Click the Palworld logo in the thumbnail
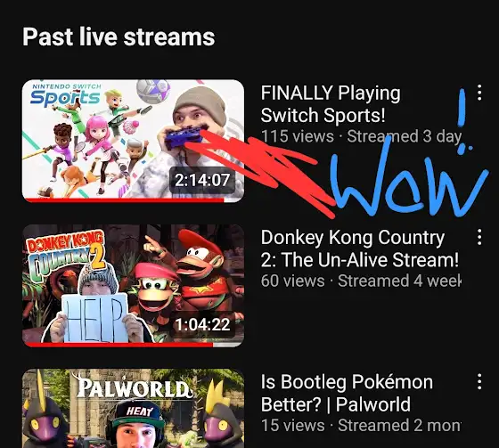The image size is (499, 448). pos(135,386)
